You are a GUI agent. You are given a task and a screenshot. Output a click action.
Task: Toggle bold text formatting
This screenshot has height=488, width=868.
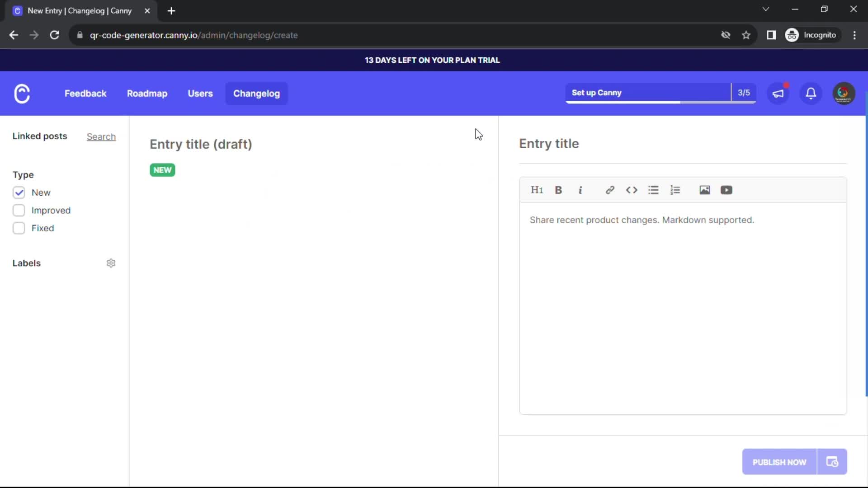coord(559,190)
